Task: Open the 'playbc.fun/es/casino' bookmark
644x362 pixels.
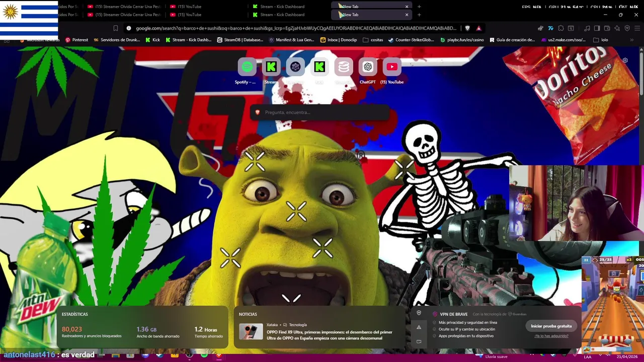Action: coord(462,40)
